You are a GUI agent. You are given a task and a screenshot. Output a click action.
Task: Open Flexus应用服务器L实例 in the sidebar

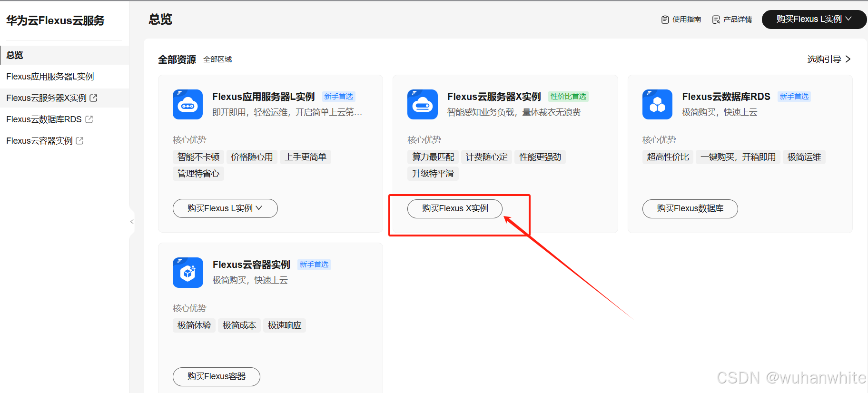[65, 77]
